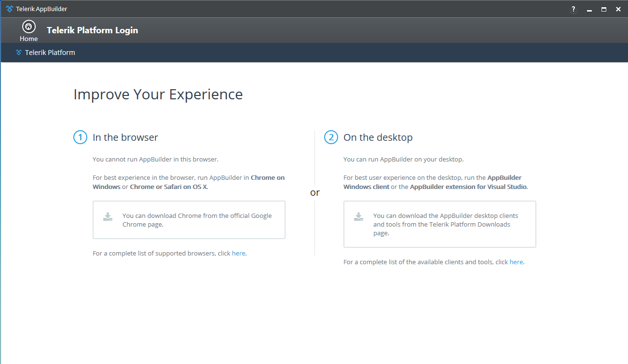Click the circled number 2 step icon

(x=330, y=137)
